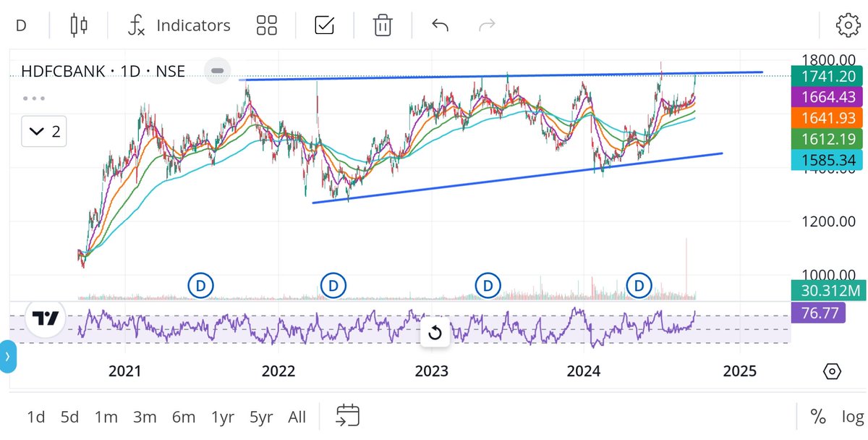Screen dimensions: 868x440
Task: Open the D interval selector
Action: pyautogui.click(x=21, y=25)
